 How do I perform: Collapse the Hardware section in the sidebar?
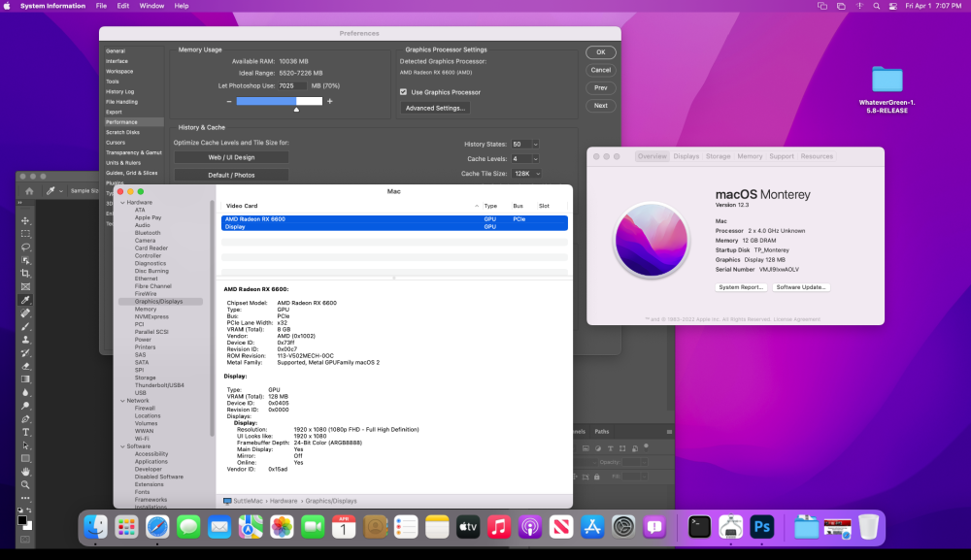[x=122, y=202]
